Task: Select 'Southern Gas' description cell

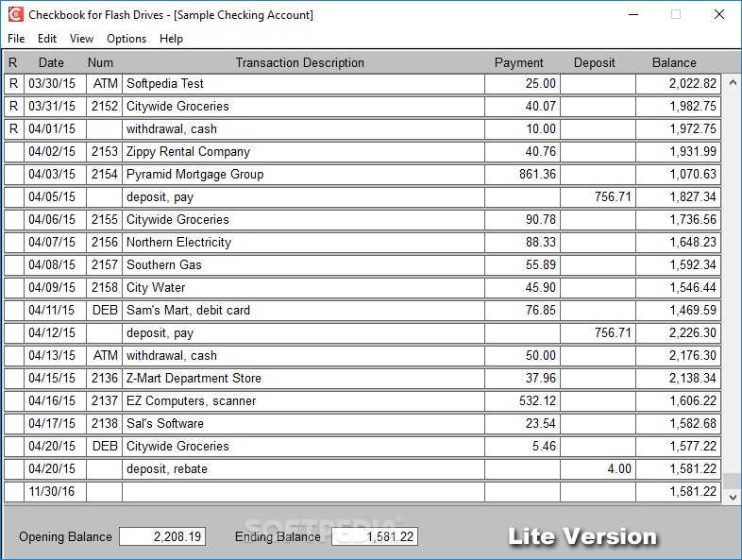Action: tap(303, 265)
